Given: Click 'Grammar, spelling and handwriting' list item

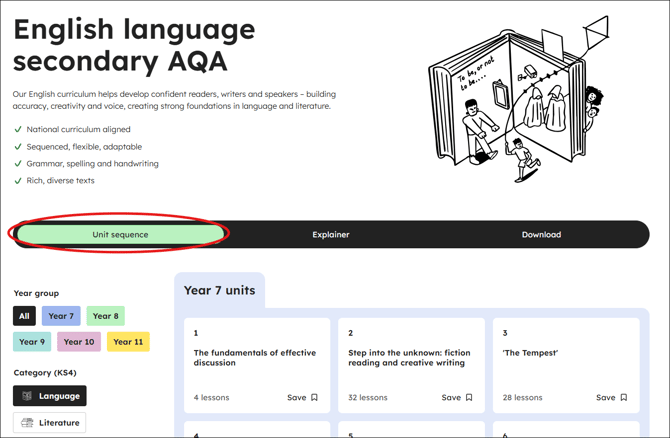Looking at the screenshot, I should click(x=86, y=163).
